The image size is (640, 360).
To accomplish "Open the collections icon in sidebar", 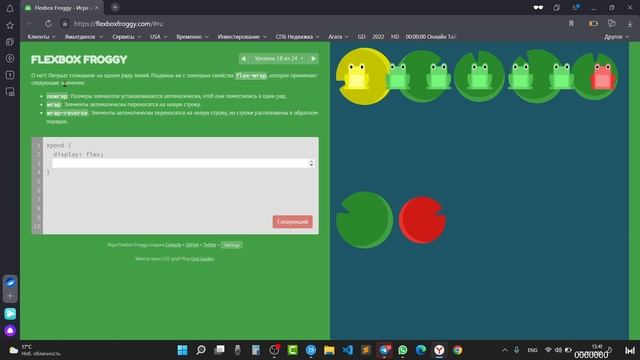I will pos(10,42).
